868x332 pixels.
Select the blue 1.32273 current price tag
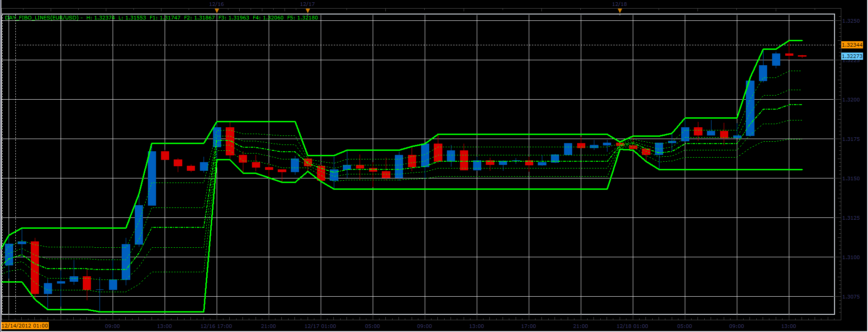852,56
